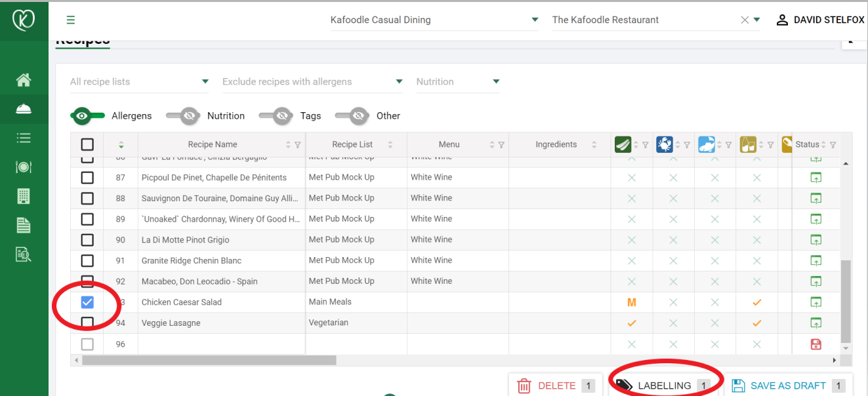Click the fish allergen column icon
Screen dimensions: 868x396
(707, 144)
